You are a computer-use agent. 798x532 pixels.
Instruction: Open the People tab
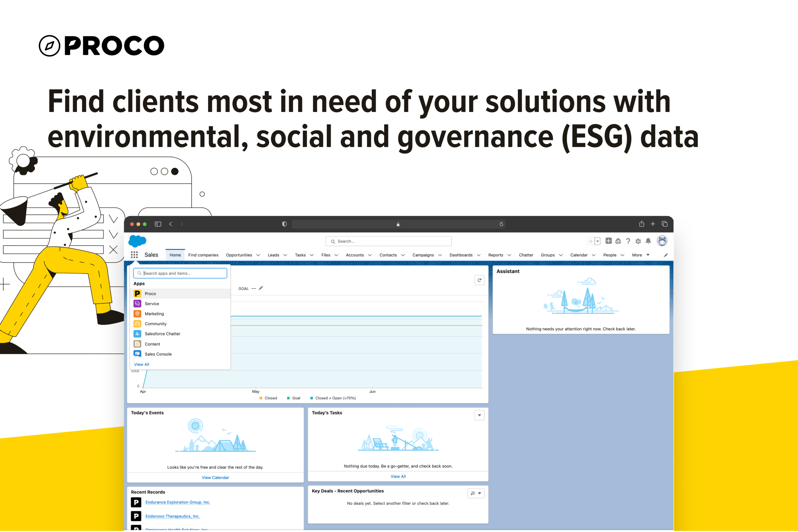[x=610, y=255]
